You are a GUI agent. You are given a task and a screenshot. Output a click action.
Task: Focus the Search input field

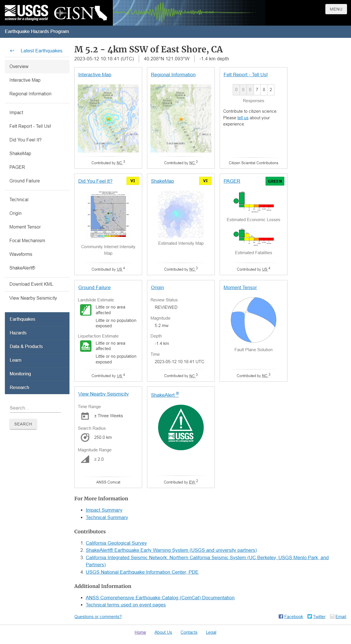click(35, 408)
